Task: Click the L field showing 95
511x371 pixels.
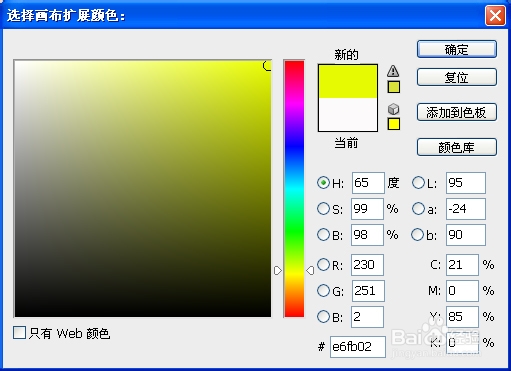Action: (466, 183)
